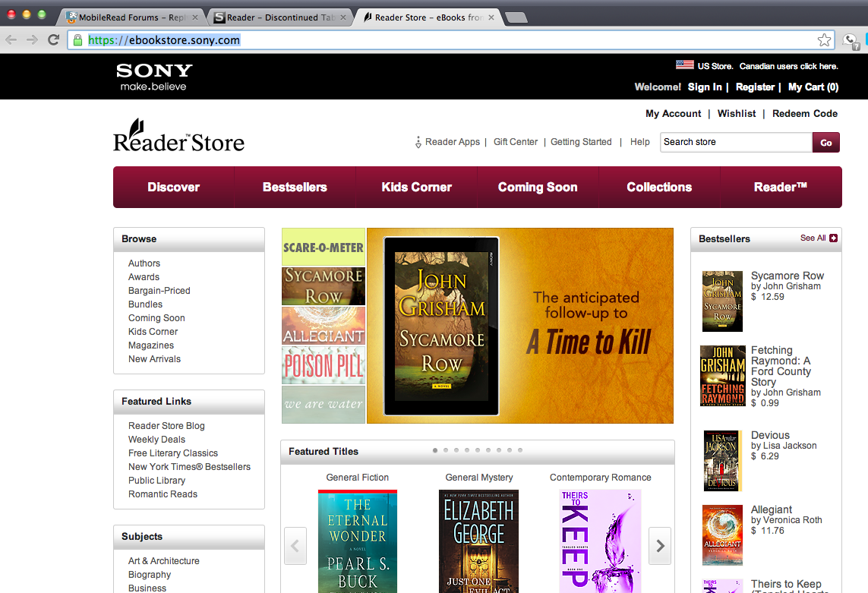Select the Art & Architecture subject
Viewport: 868px width, 593px height.
[163, 561]
